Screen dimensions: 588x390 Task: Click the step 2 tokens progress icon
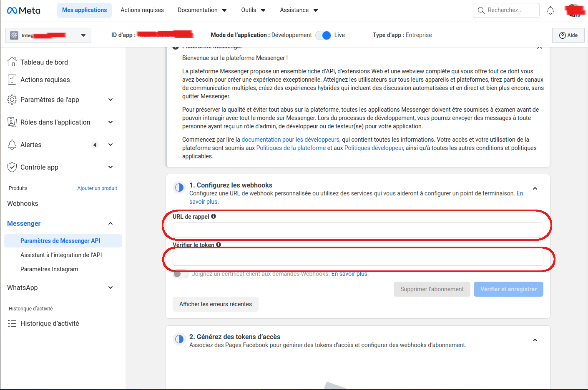pos(179,339)
